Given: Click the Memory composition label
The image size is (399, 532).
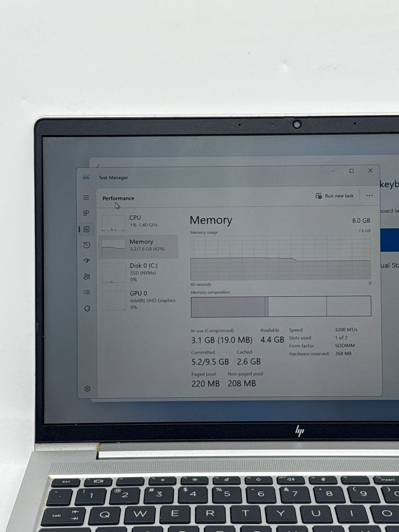Looking at the screenshot, I should [x=210, y=292].
